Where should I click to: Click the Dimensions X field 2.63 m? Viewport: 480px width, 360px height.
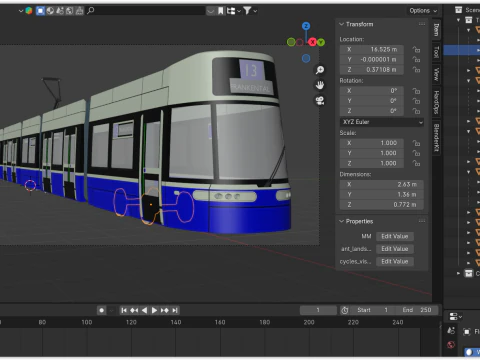coord(382,184)
